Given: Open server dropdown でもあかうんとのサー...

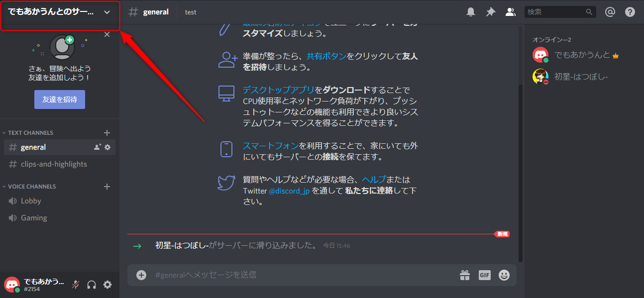Looking at the screenshot, I should 60,12.
